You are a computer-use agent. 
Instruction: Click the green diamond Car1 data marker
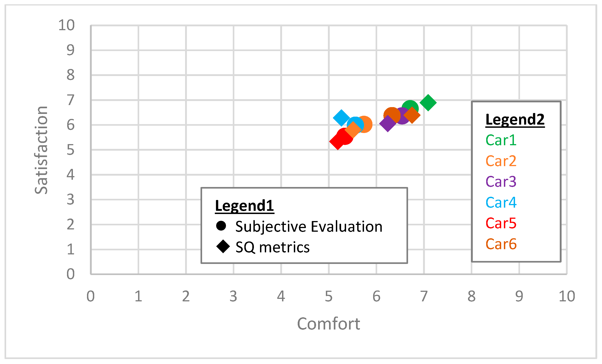428,103
